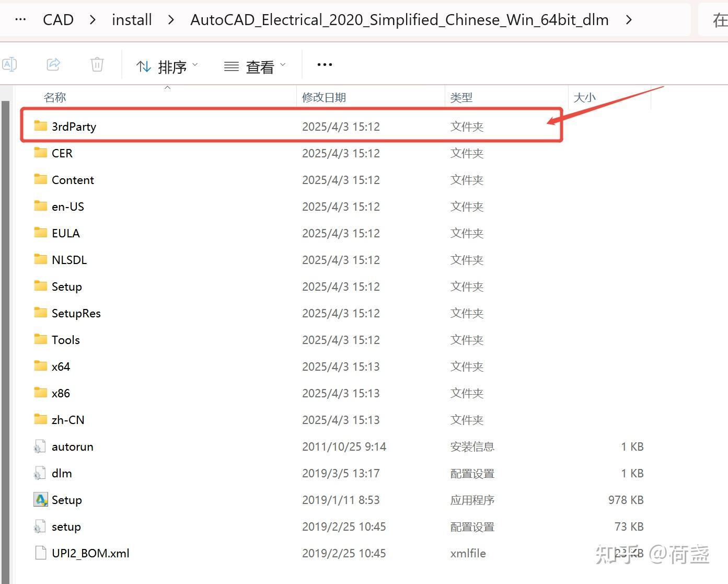Select the Tools folder icon
The width and height of the screenshot is (728, 584).
[41, 339]
